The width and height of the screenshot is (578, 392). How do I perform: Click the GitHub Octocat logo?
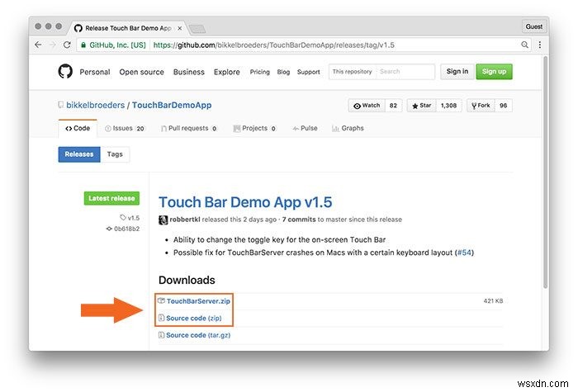click(65, 72)
